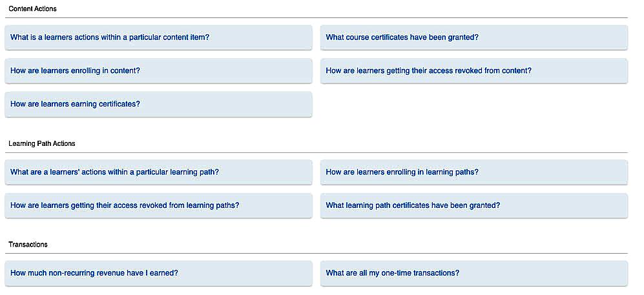Click the Learning Path Actions section heading
This screenshot has width=644, height=295.
click(42, 143)
